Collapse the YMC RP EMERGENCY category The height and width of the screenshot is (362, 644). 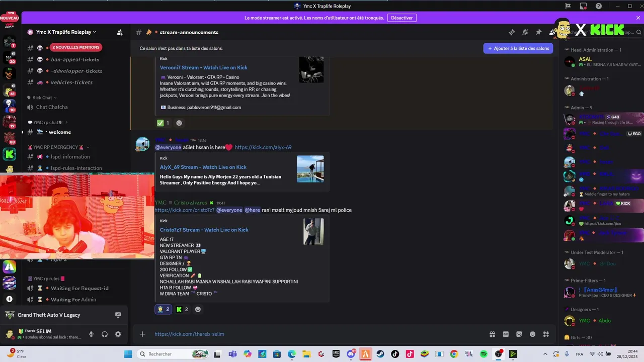click(58, 147)
